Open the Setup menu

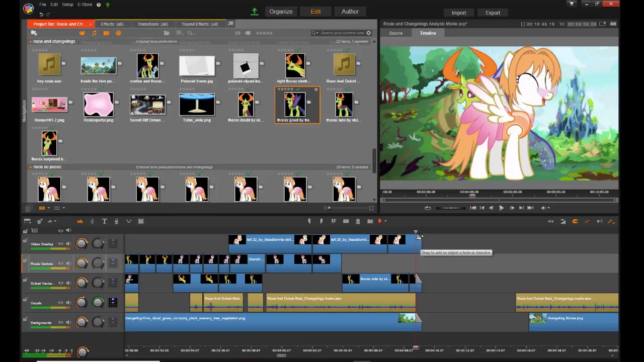67,5
